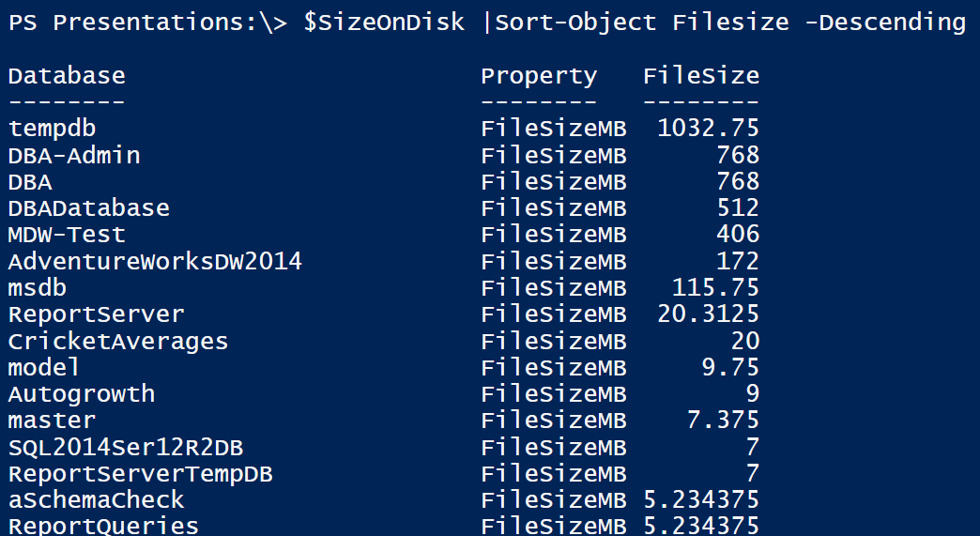This screenshot has height=536, width=980.
Task: Click the Database column header
Action: pyautogui.click(x=67, y=76)
